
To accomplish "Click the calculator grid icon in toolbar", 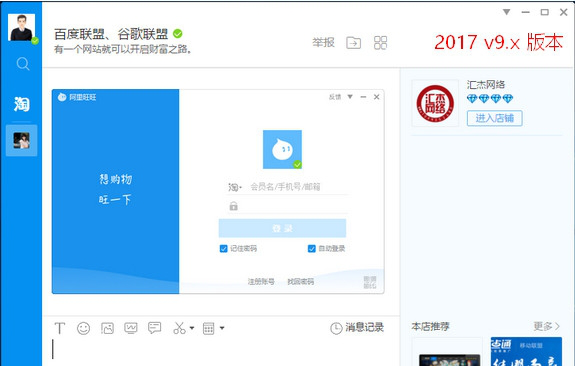I will [209, 328].
